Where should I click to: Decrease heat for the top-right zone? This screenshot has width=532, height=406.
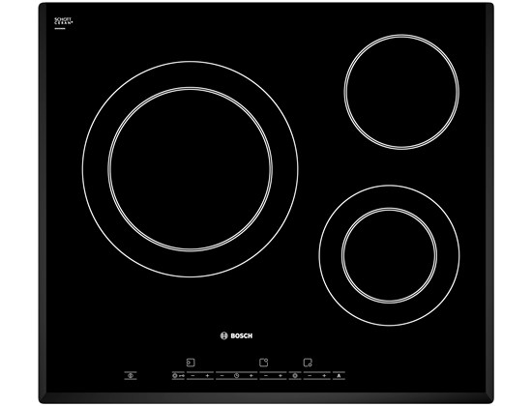tap(266, 375)
